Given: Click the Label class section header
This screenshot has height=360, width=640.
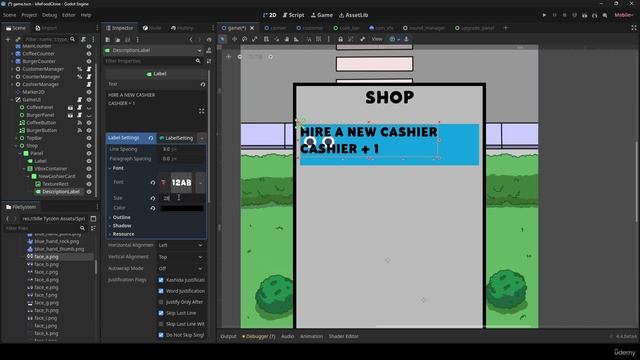Looking at the screenshot, I should coord(156,74).
